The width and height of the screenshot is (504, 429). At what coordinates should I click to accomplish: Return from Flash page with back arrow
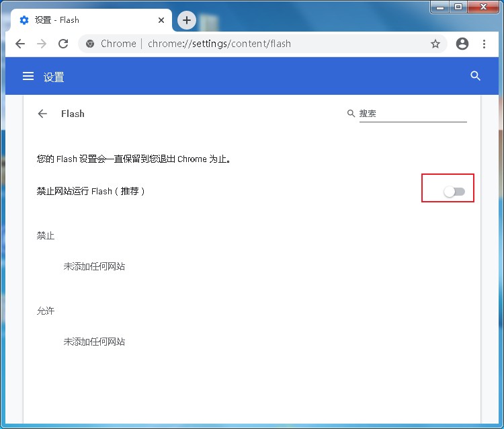click(42, 114)
